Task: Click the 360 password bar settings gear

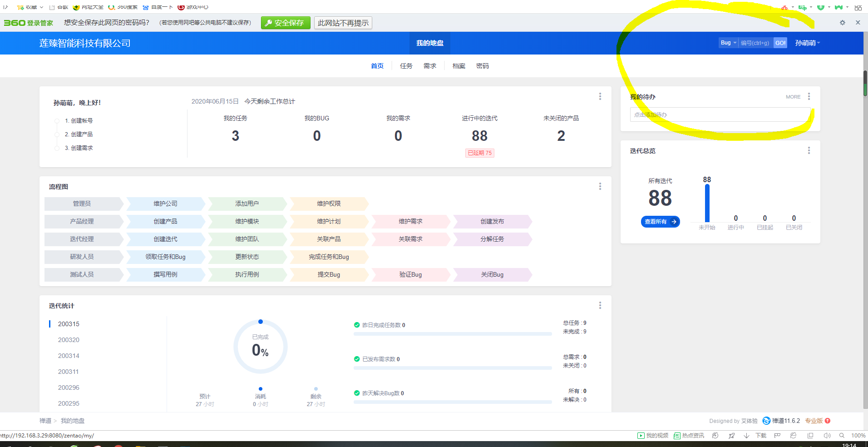Action: pos(842,23)
